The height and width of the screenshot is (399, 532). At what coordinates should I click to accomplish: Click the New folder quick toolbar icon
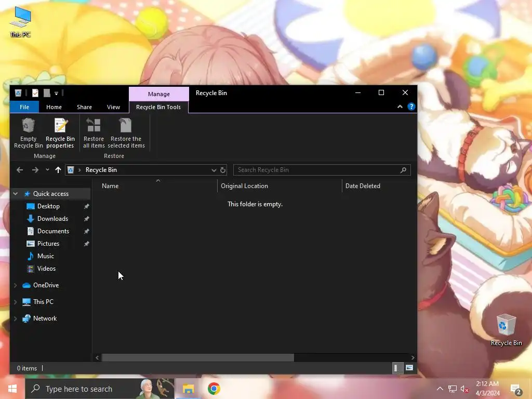tap(47, 93)
